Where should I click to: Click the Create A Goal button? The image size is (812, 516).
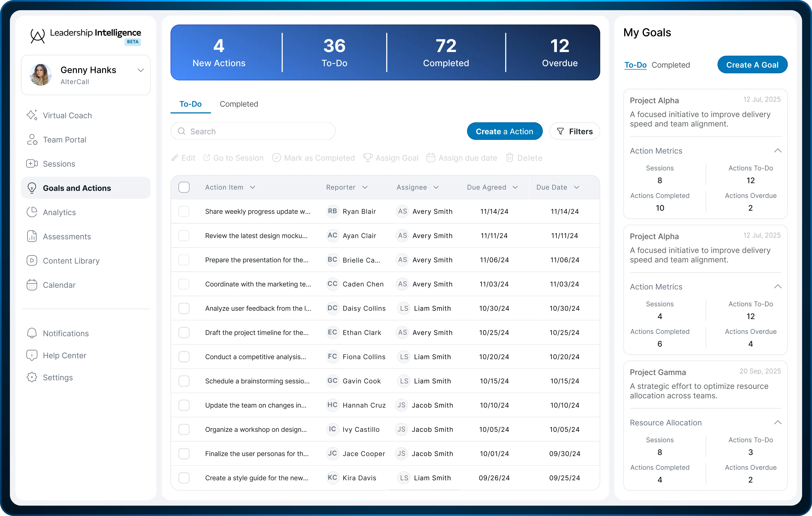point(752,65)
